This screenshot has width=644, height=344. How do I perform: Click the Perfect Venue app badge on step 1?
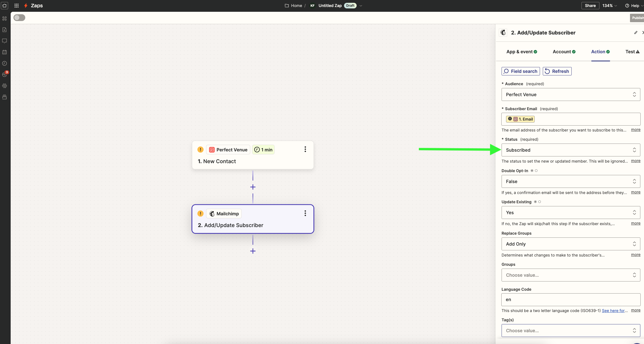[x=228, y=150]
